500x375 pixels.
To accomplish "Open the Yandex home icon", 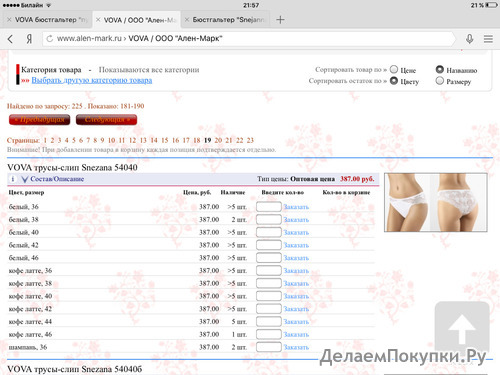I will (x=29, y=39).
